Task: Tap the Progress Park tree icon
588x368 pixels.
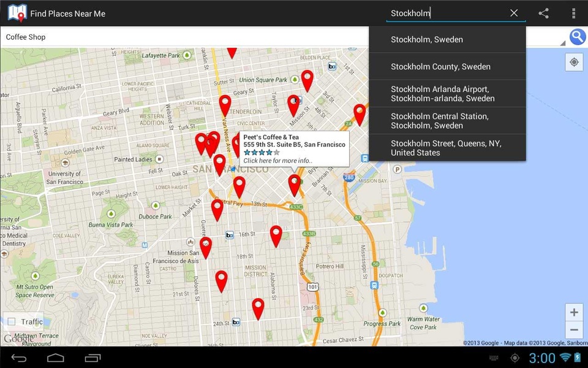Action: (382, 313)
